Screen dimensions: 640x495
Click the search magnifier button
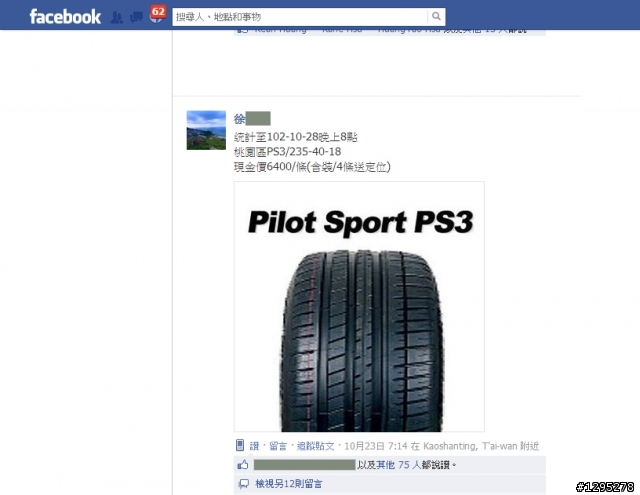436,16
